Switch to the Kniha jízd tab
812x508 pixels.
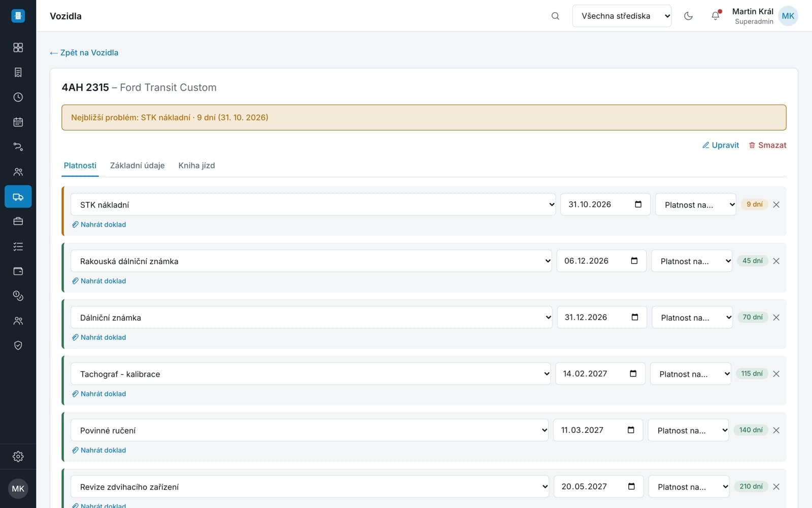(197, 166)
